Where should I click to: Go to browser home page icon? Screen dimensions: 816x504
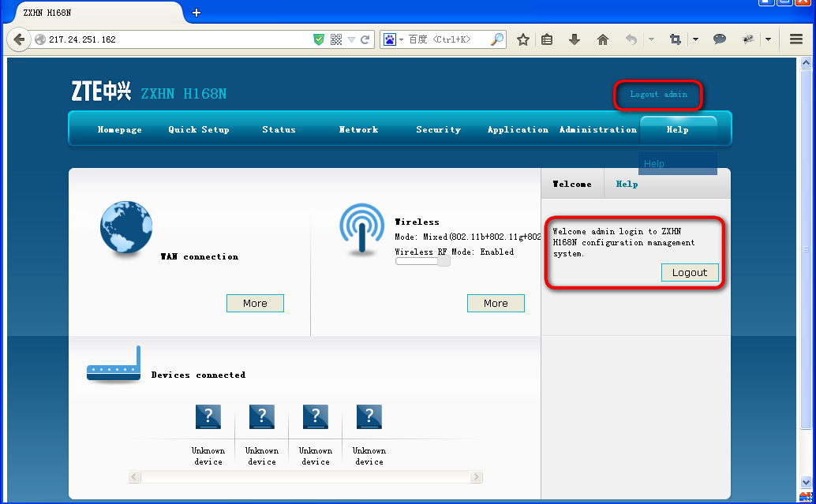click(603, 39)
